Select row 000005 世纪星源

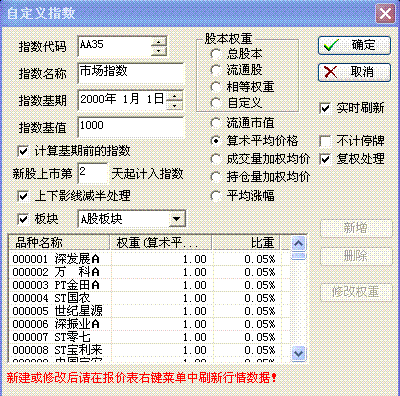click(149, 311)
